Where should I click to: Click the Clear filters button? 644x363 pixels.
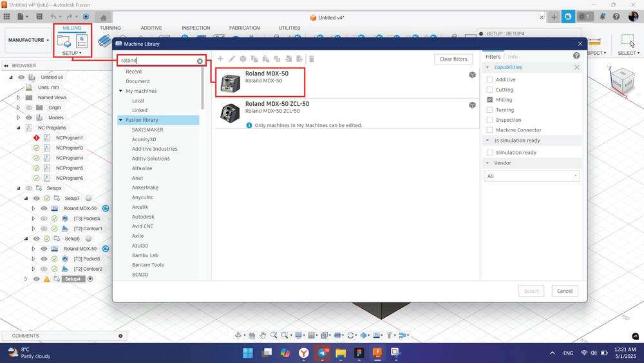[x=453, y=59]
